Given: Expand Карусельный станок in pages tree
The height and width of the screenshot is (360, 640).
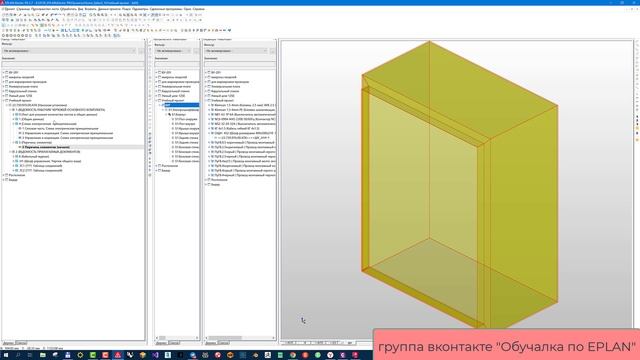Looking at the screenshot, I should 4,91.
